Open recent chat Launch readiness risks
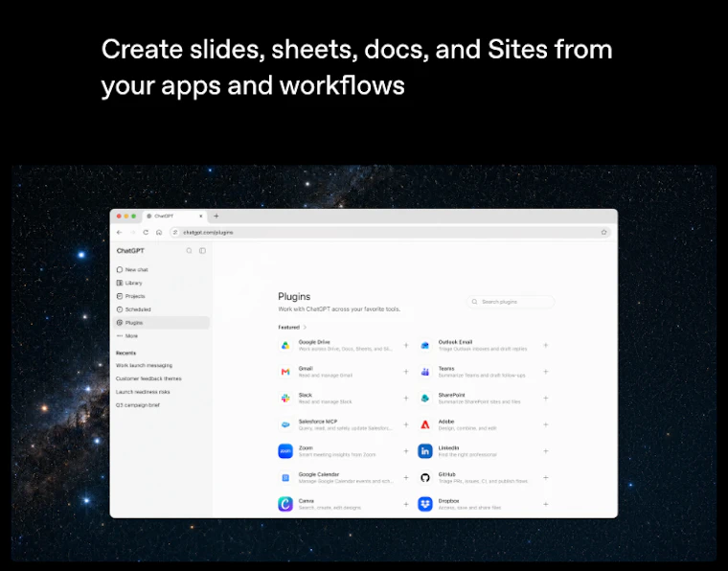 point(143,392)
